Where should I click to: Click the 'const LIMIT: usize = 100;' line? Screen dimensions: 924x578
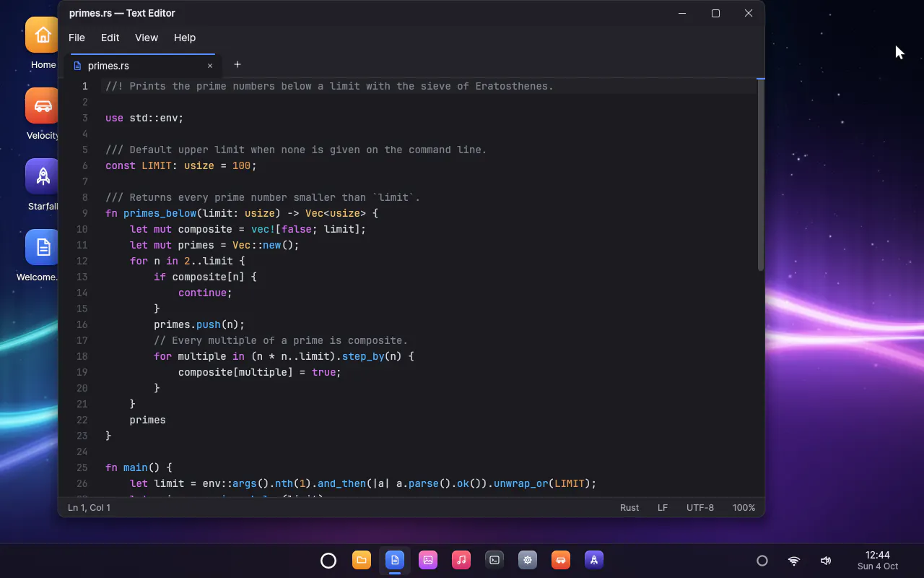[180, 165]
